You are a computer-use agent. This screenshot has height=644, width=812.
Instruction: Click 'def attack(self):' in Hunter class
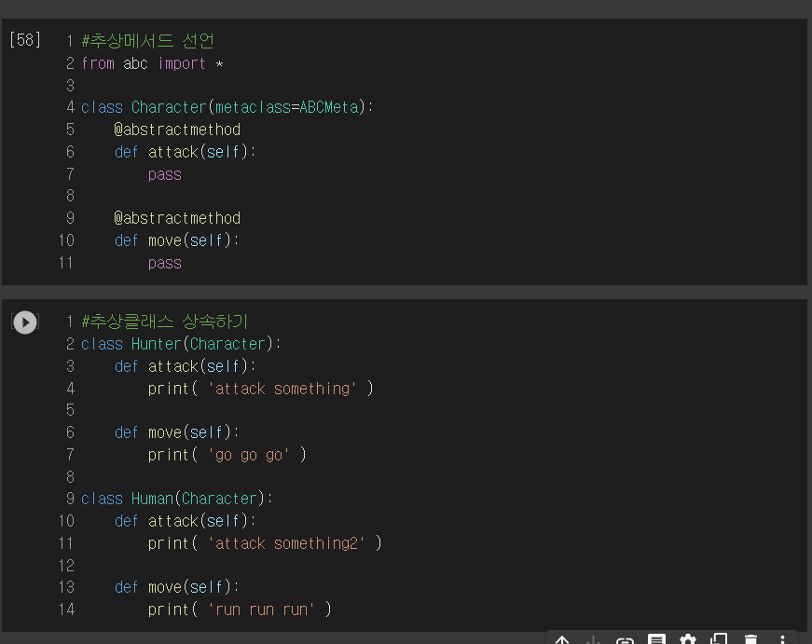[185, 366]
